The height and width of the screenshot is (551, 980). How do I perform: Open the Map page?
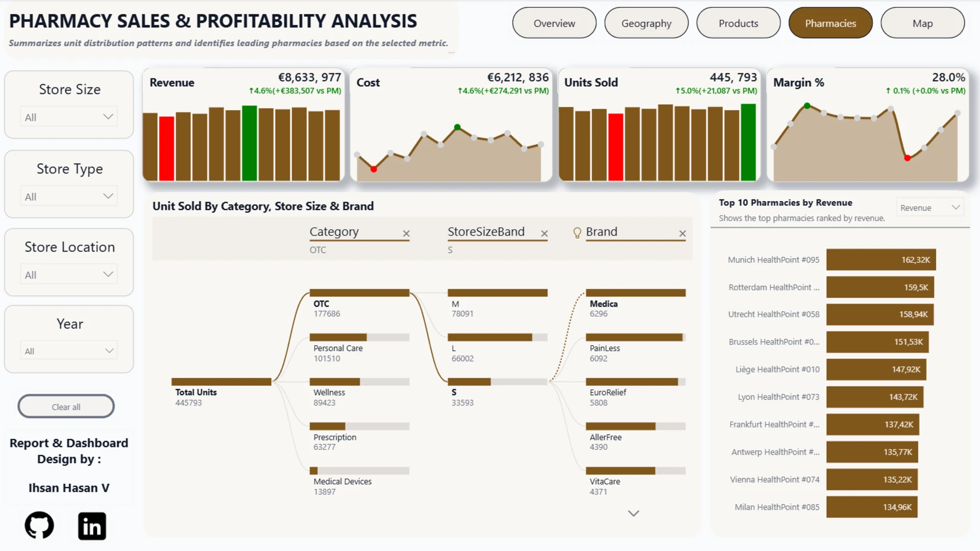click(922, 23)
